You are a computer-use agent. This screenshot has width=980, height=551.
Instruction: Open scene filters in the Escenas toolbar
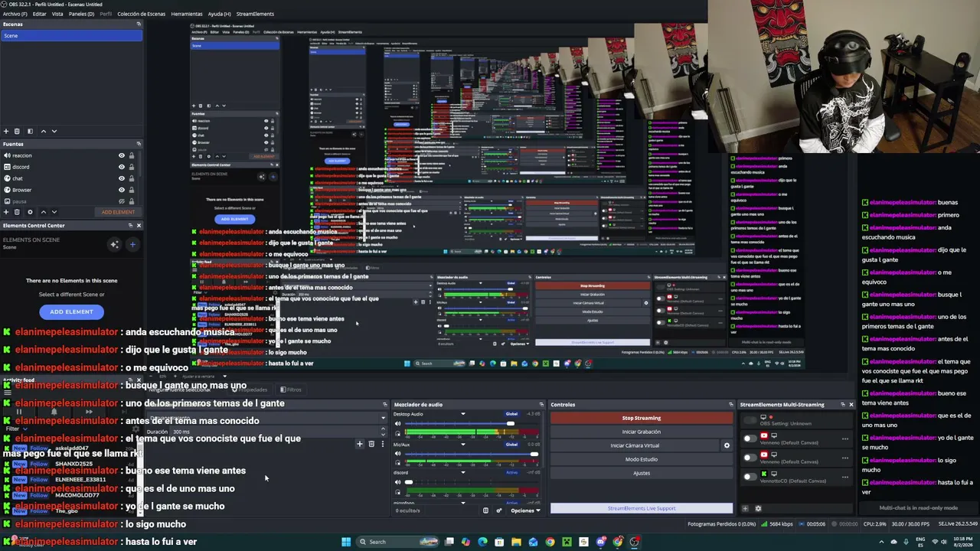(x=30, y=131)
